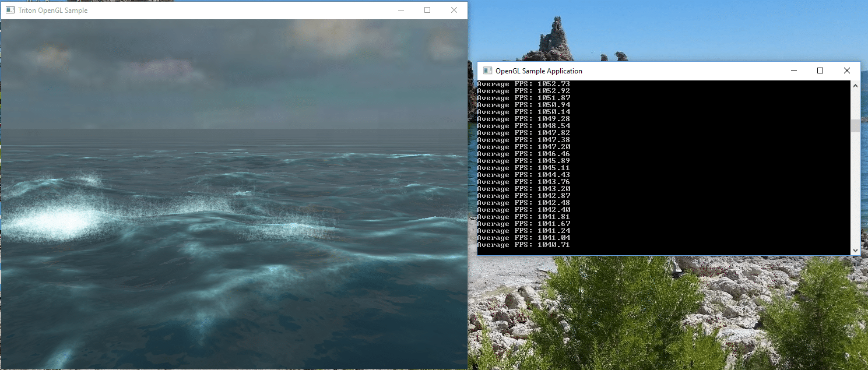This screenshot has width=868, height=370.
Task: Click the console scrollbar up arrow
Action: coord(855,85)
